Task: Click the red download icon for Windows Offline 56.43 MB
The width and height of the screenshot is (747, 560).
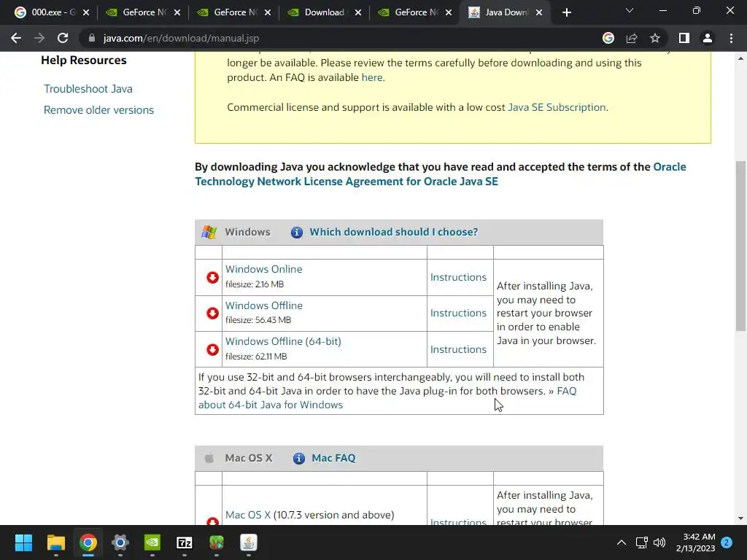Action: tap(212, 313)
